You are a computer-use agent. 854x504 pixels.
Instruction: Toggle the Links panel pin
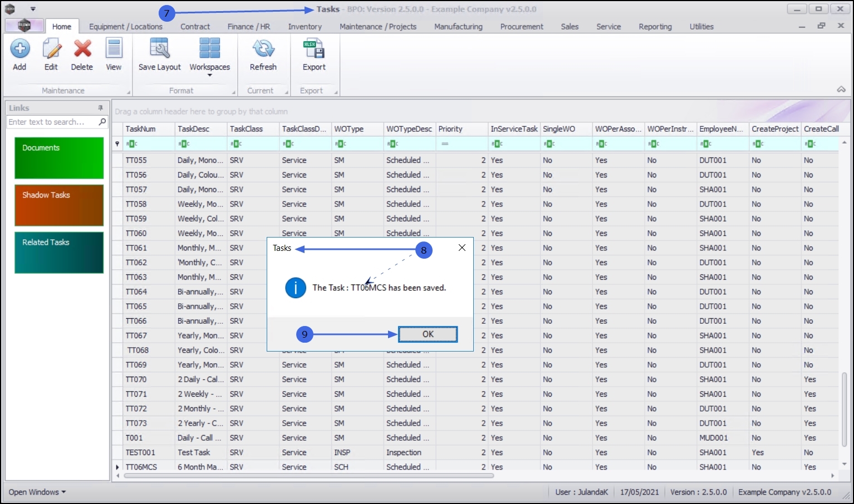tap(101, 108)
